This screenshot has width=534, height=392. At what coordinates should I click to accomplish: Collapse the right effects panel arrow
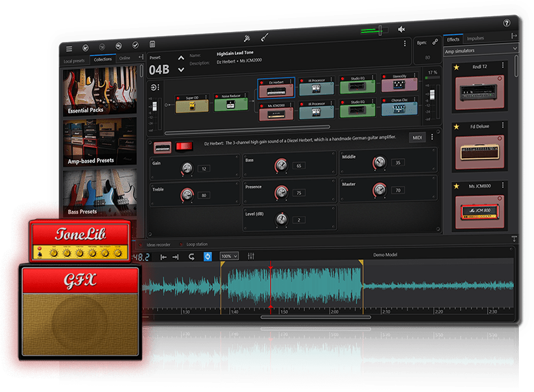pos(514,36)
